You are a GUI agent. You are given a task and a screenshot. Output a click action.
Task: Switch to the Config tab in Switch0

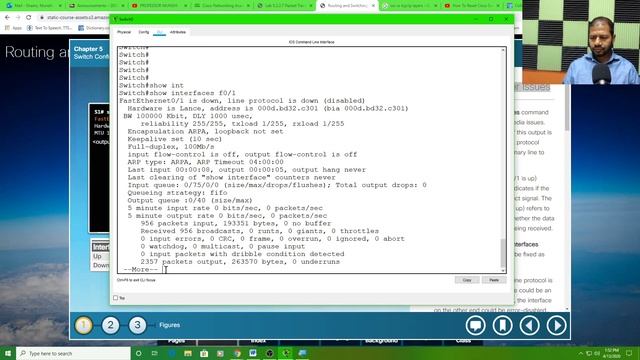[x=144, y=32]
